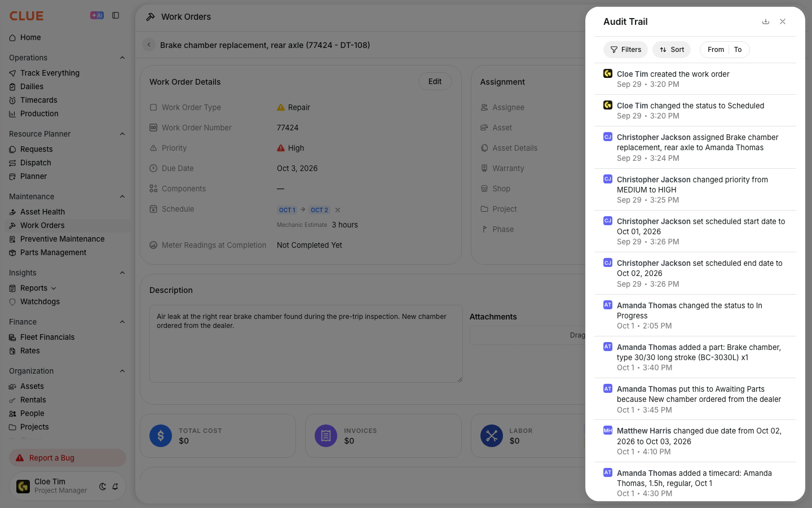Viewport: 812px width, 508px height.
Task: Open notifications bell icon
Action: (x=115, y=487)
